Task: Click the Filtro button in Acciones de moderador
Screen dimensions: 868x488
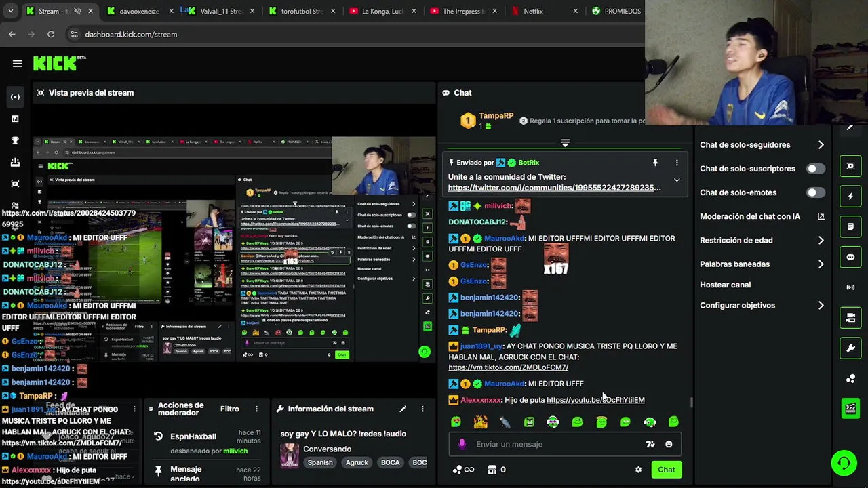Action: (229, 409)
